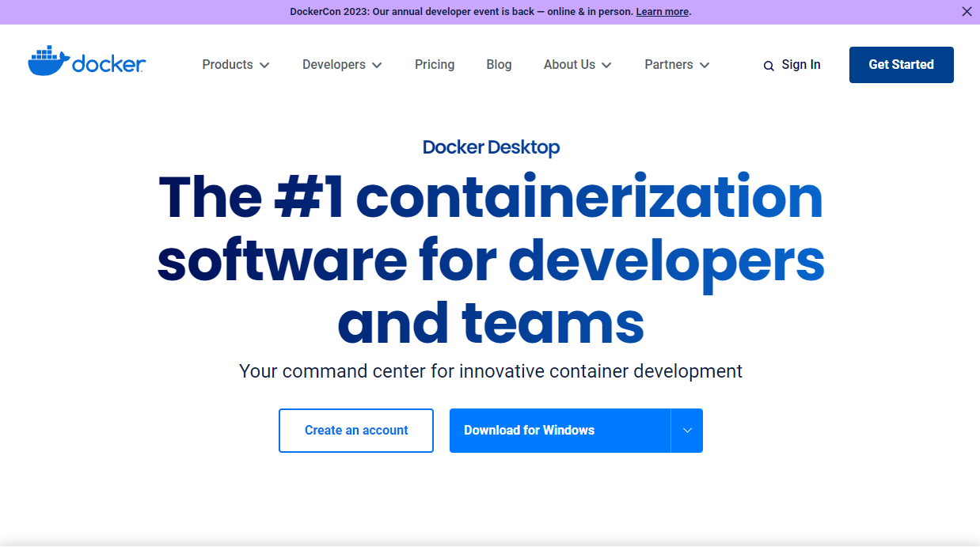Image resolution: width=980 pixels, height=547 pixels.
Task: Click Download for Windows button
Action: point(560,431)
